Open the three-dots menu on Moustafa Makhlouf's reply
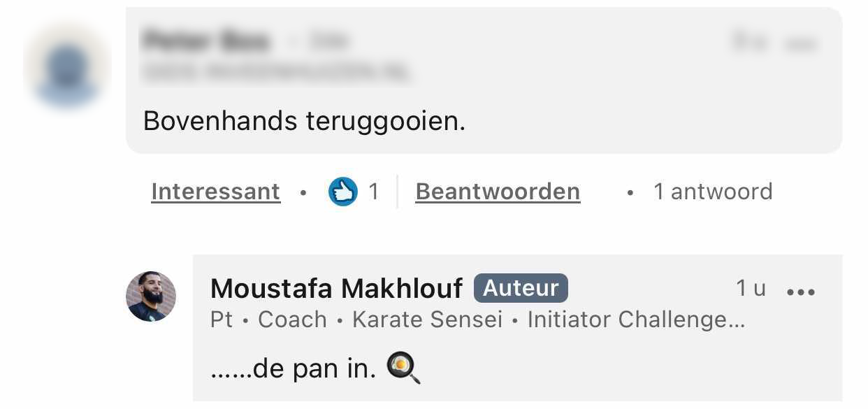This screenshot has height=409, width=868. (801, 292)
